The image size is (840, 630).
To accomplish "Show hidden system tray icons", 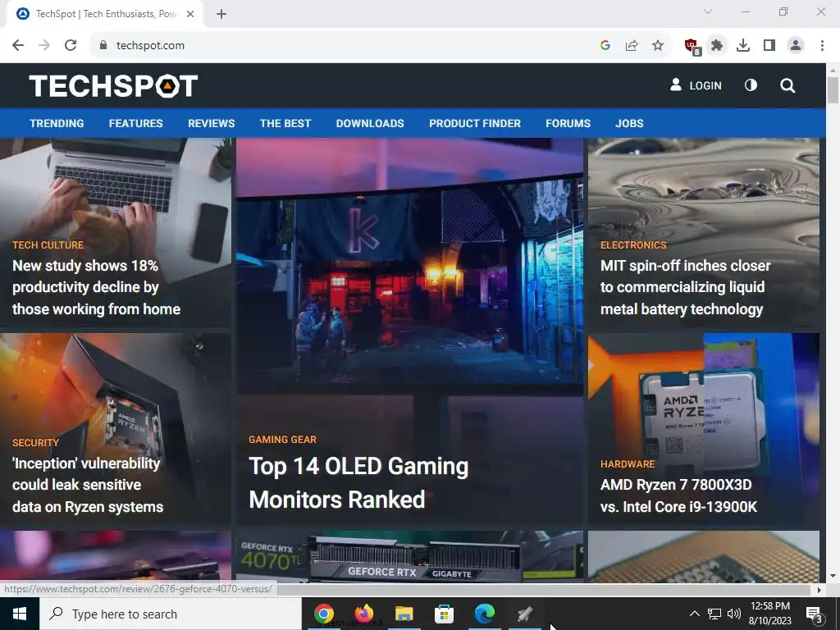I will [694, 614].
